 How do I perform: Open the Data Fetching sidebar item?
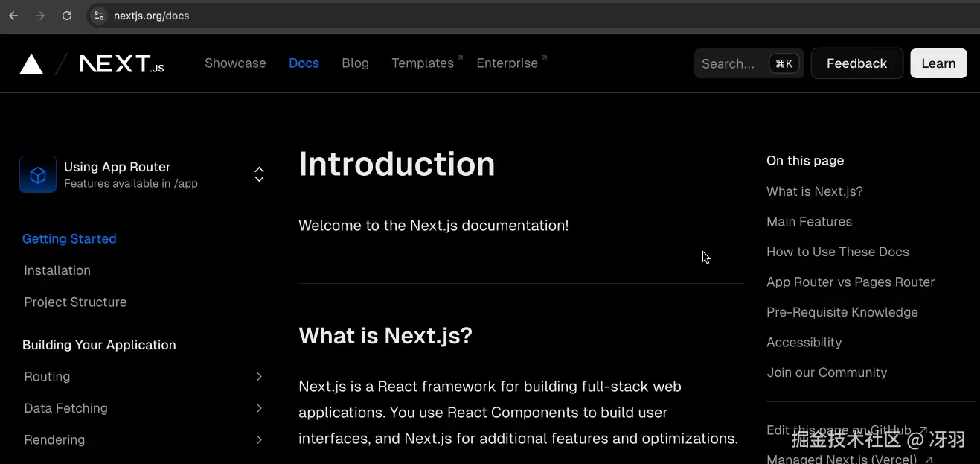point(65,408)
